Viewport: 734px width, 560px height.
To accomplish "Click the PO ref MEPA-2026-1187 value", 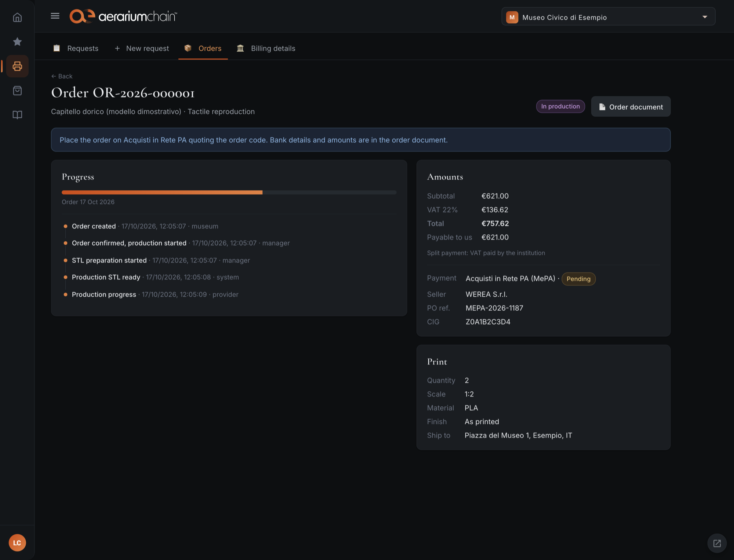I will tap(494, 308).
